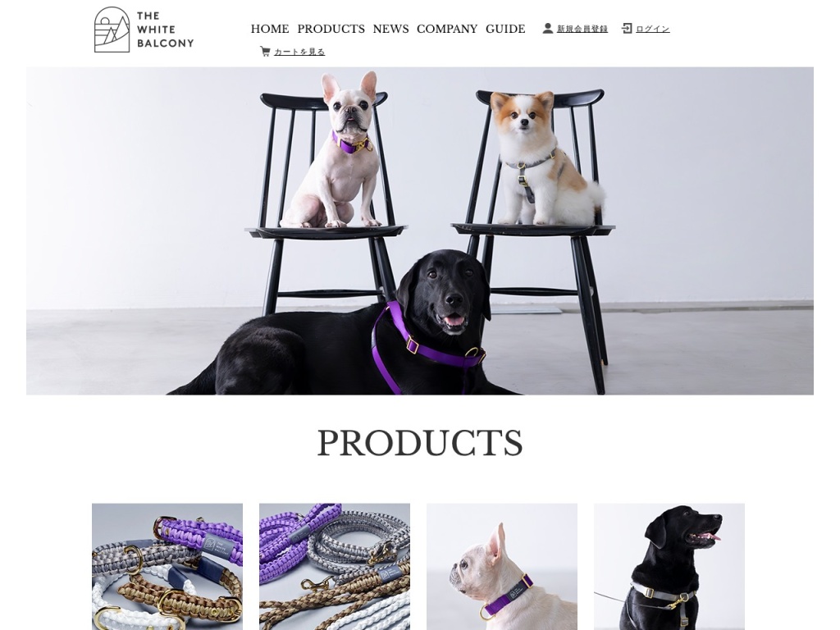The image size is (840, 630).
Task: Open the HOME menu item
Action: tap(270, 29)
